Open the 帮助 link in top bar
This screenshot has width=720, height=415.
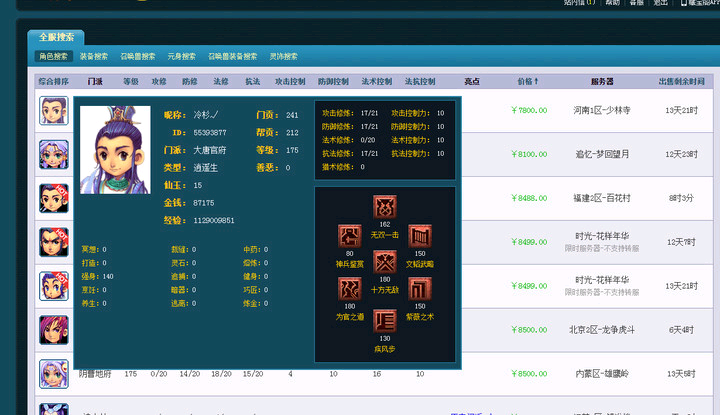[x=612, y=3]
